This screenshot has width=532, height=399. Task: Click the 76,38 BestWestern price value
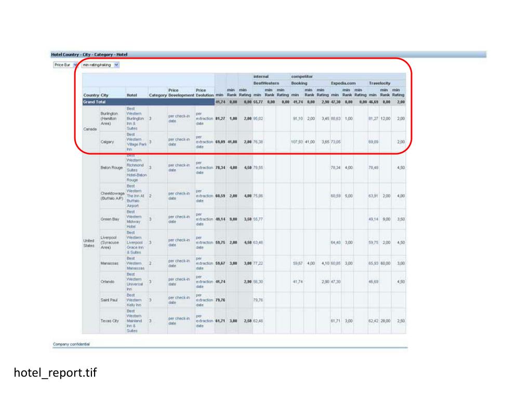[258, 142]
